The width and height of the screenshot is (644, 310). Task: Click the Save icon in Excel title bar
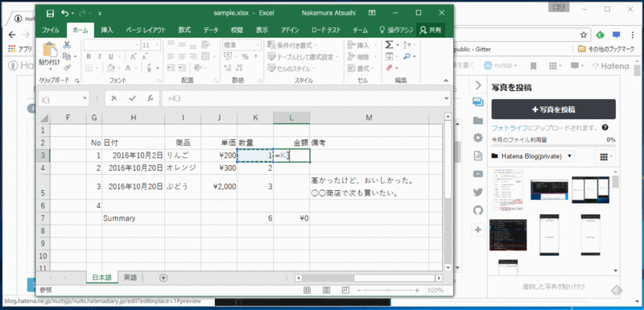pos(50,13)
